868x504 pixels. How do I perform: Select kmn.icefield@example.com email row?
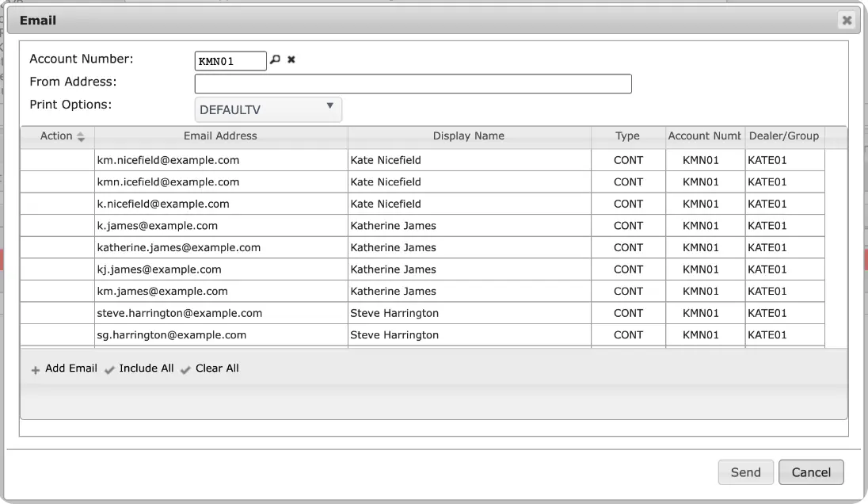422,182
